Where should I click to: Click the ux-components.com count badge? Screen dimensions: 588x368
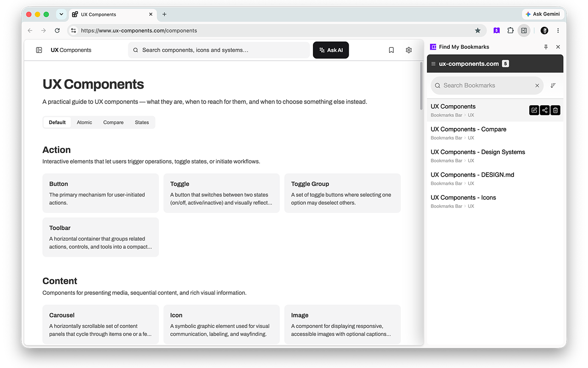[x=505, y=64]
